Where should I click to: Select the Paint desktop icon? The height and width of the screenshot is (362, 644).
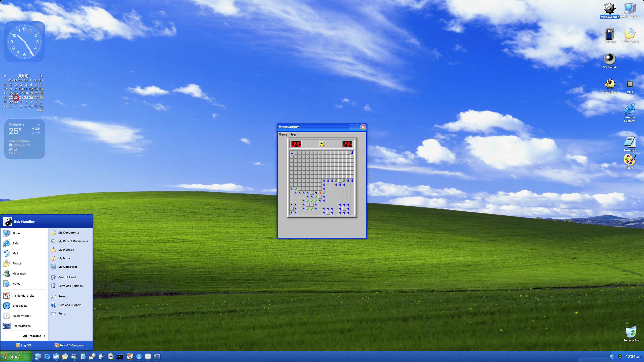pyautogui.click(x=630, y=161)
